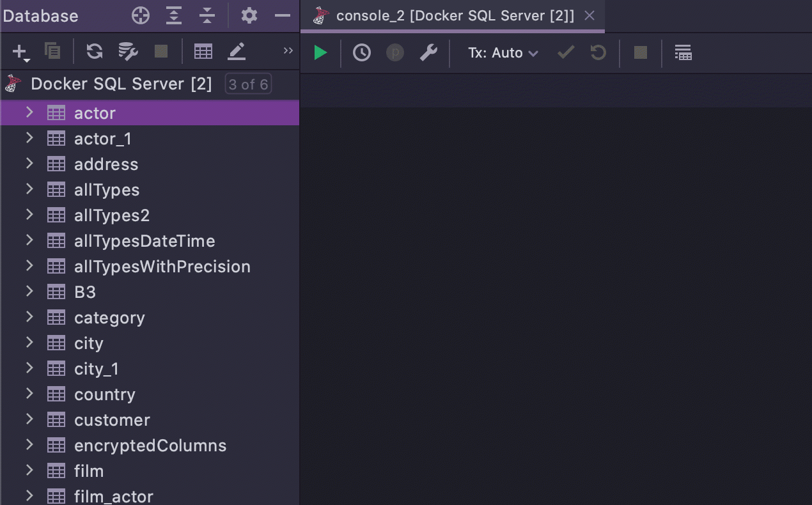This screenshot has width=812, height=505.
Task: Select the console_2 [Docker SQL Server [2]] tab
Action: pos(453,16)
